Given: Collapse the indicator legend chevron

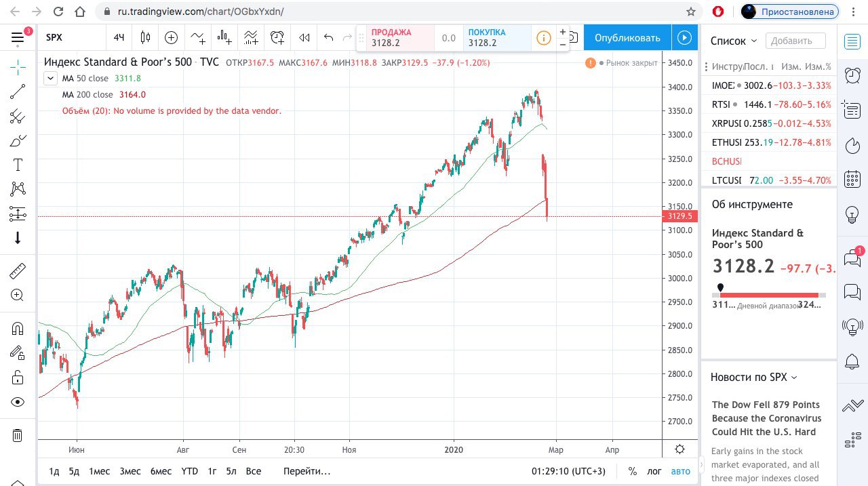Looking at the screenshot, I should (50, 78).
